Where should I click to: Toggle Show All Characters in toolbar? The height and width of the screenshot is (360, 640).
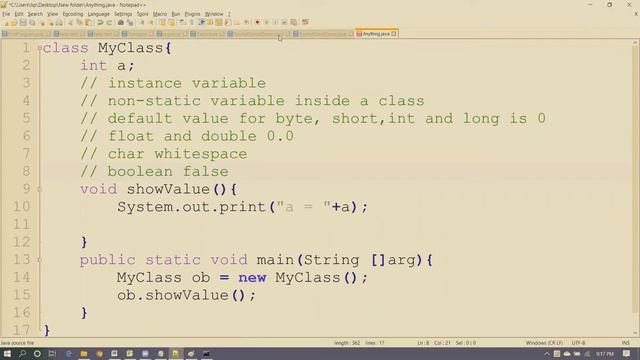pos(191,22)
